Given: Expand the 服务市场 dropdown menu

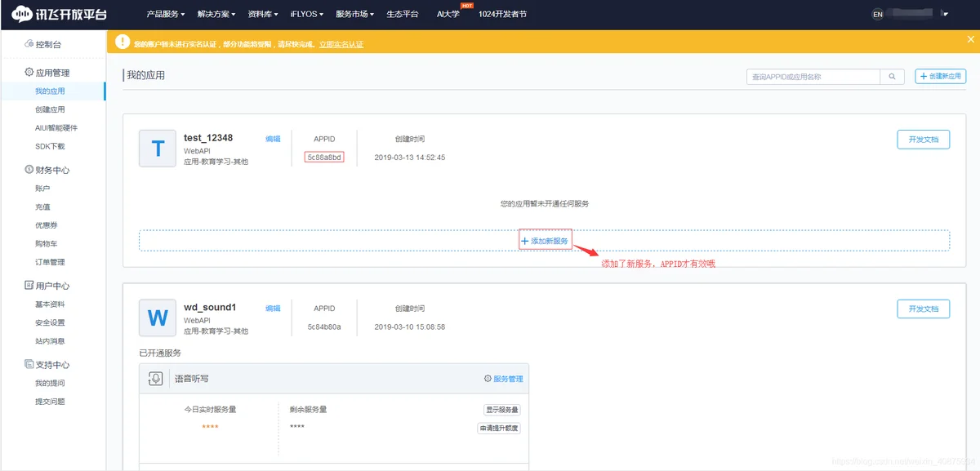Looking at the screenshot, I should pyautogui.click(x=355, y=14).
